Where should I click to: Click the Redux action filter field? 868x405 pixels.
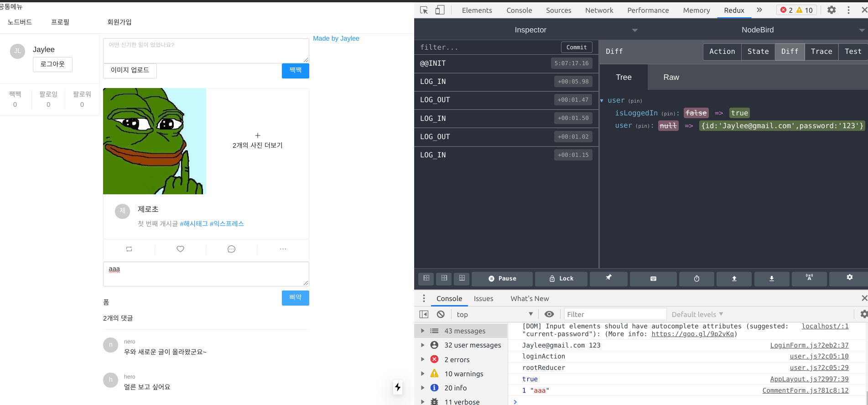[x=488, y=47]
